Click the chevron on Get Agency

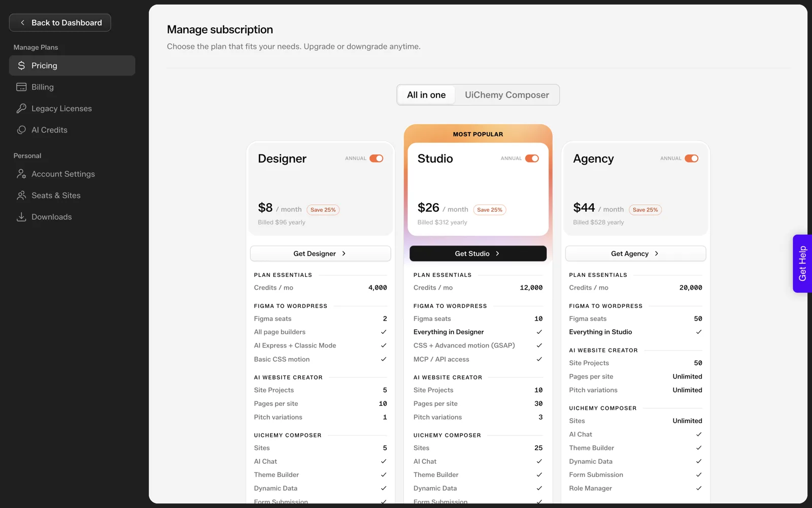[656, 253]
